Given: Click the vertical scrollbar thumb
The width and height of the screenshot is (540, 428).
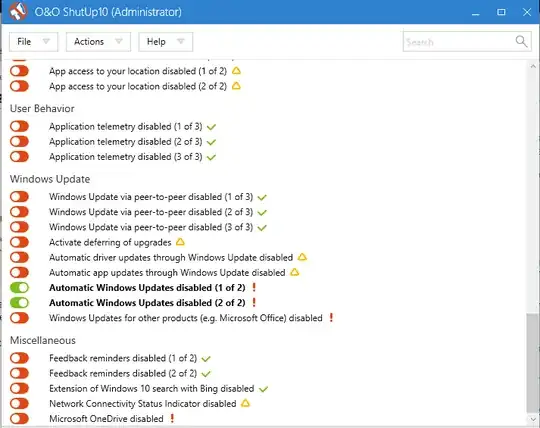Looking at the screenshot, I should [x=533, y=363].
